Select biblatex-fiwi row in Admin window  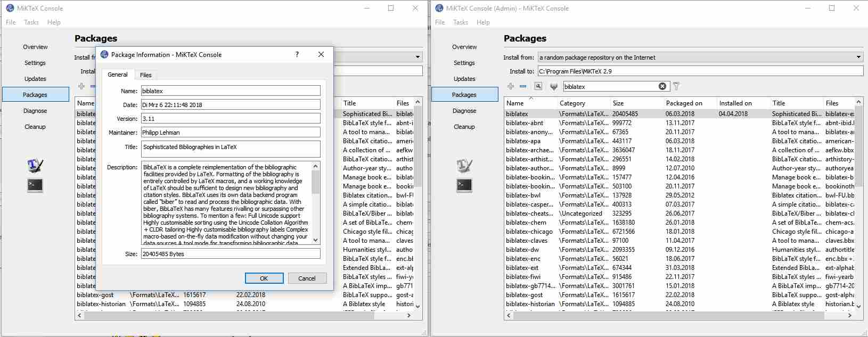(x=679, y=277)
